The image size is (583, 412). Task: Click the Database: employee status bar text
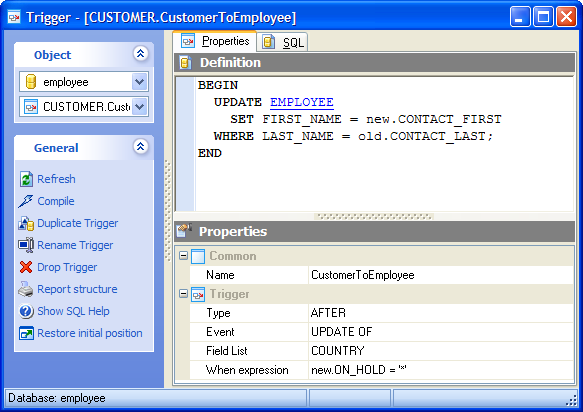tap(57, 398)
